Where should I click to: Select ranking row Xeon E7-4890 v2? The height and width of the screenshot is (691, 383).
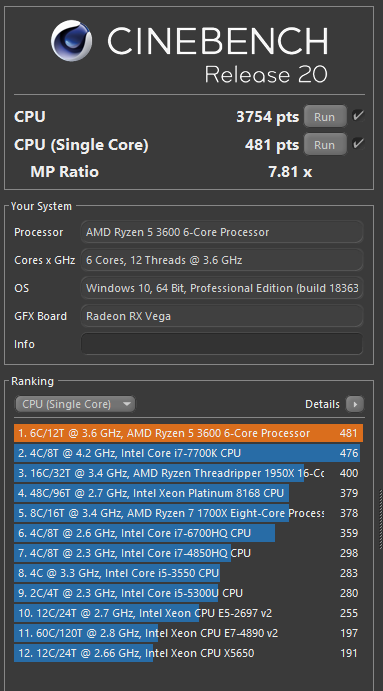[189, 633]
